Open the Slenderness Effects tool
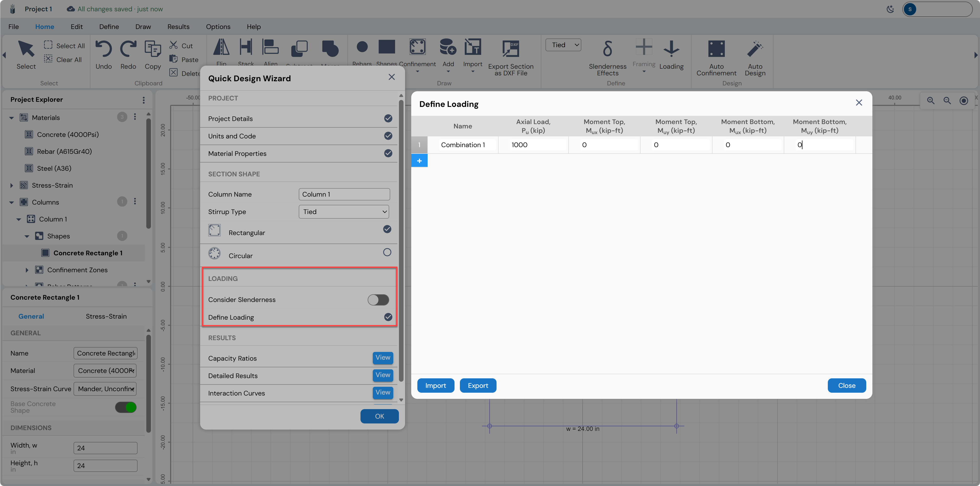The width and height of the screenshot is (980, 486). click(x=607, y=57)
